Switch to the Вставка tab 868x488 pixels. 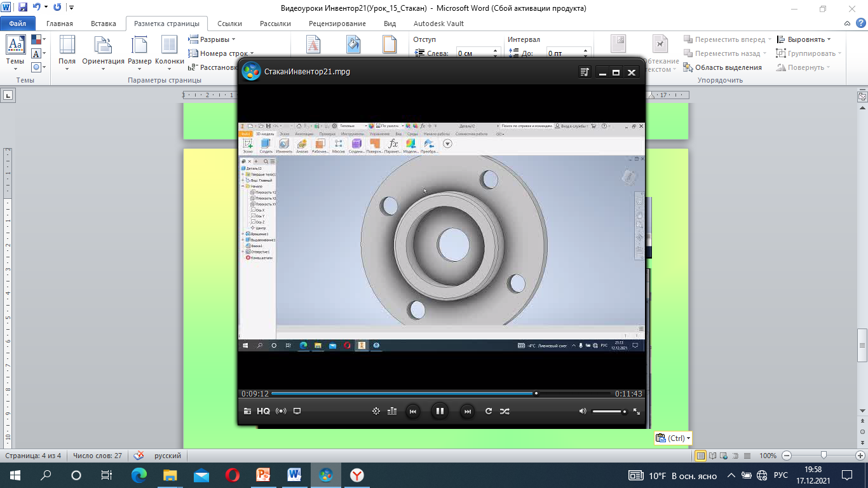[104, 24]
